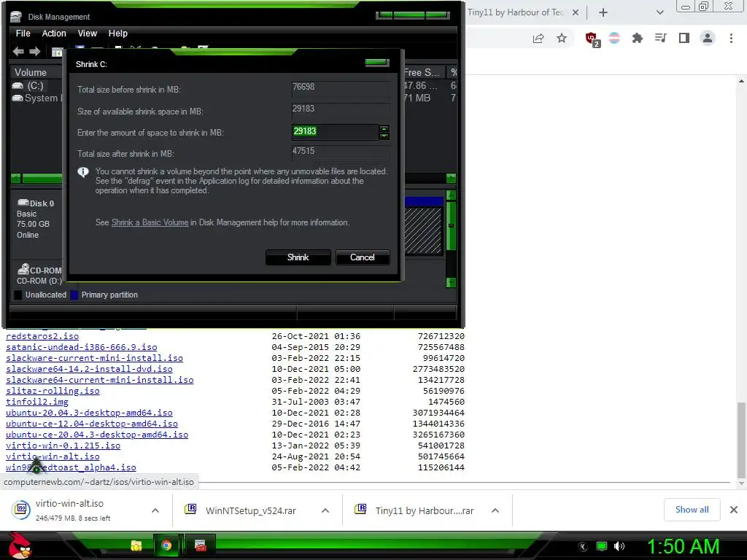
Task: Open the View menu
Action: [x=88, y=34]
